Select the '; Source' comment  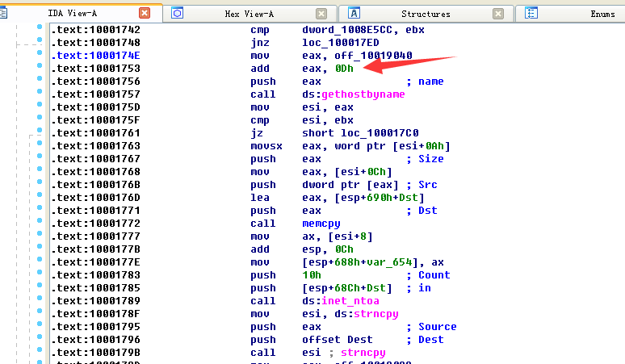click(x=431, y=327)
